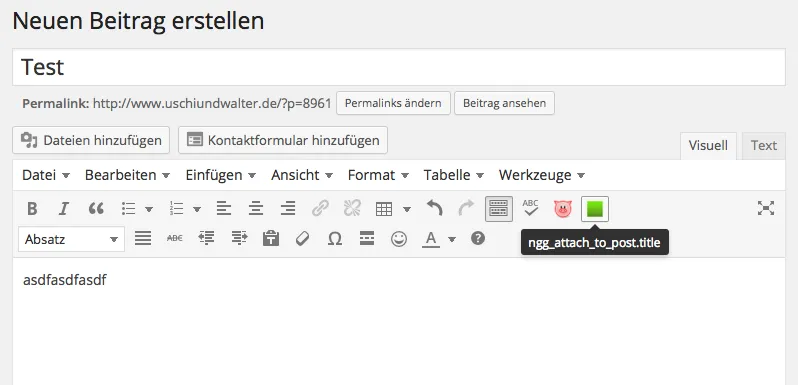Click the pink pig icon button
Image resolution: width=798 pixels, height=385 pixels.
click(563, 209)
